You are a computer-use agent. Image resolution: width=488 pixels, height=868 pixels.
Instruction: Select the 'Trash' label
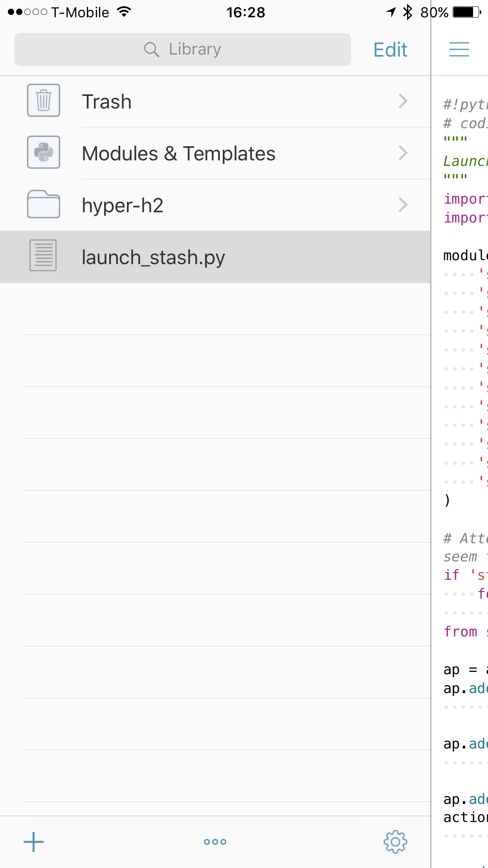[106, 102]
